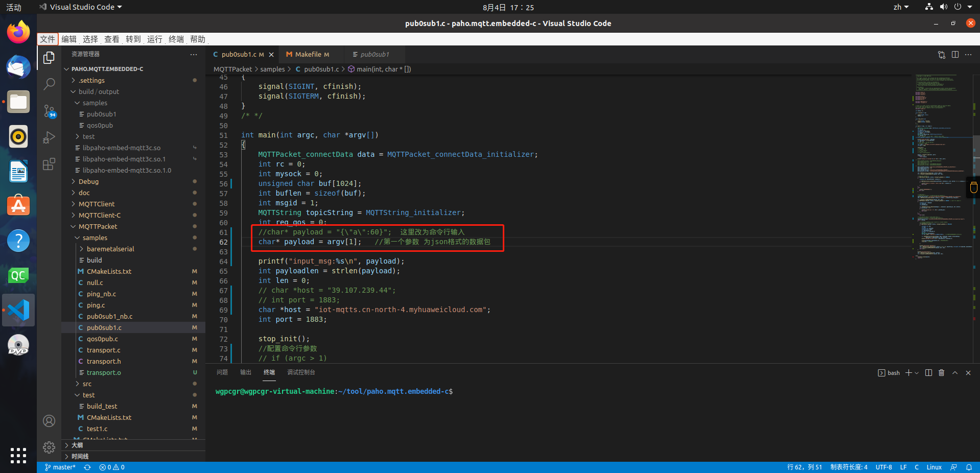Click cursor position 行 62, 列 51
The height and width of the screenshot is (473, 980).
tap(805, 467)
